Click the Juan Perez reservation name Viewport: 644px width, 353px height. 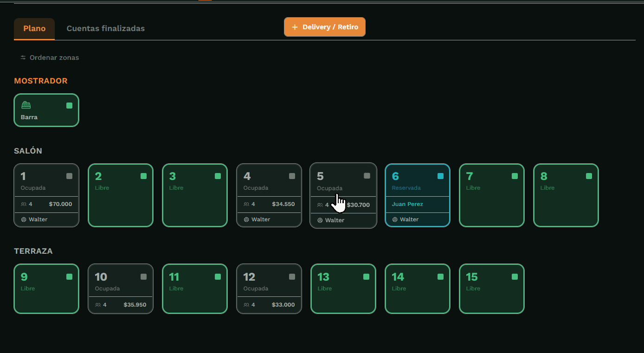pos(407,204)
